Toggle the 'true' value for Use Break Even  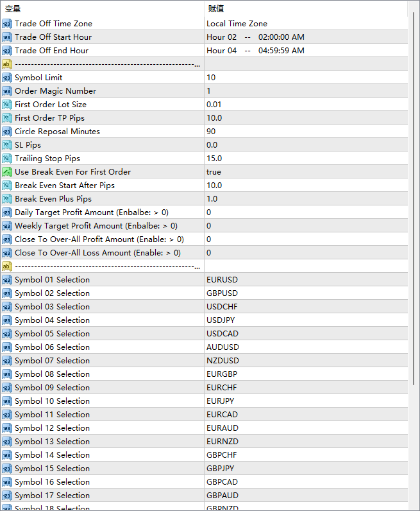(x=214, y=172)
